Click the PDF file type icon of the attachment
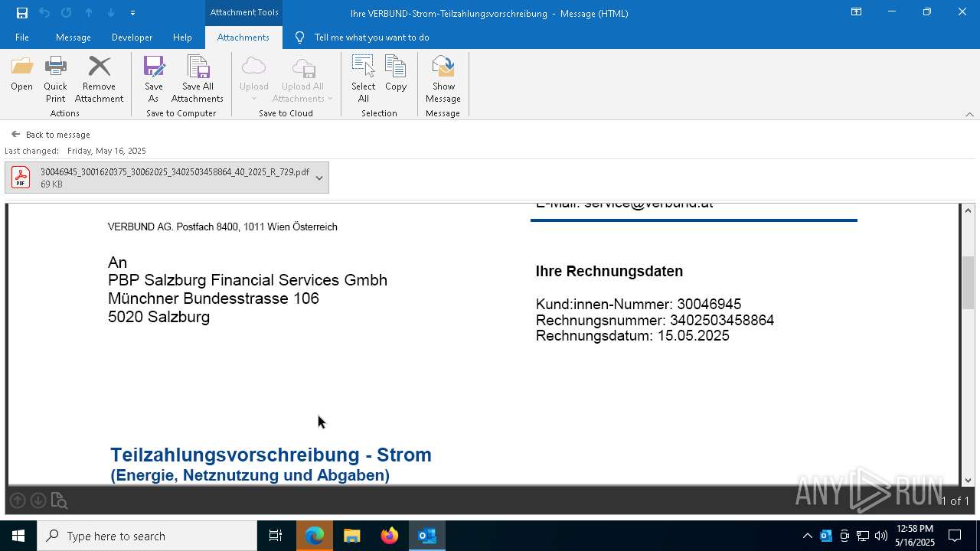Screen dimensions: 980x551 coord(21,178)
